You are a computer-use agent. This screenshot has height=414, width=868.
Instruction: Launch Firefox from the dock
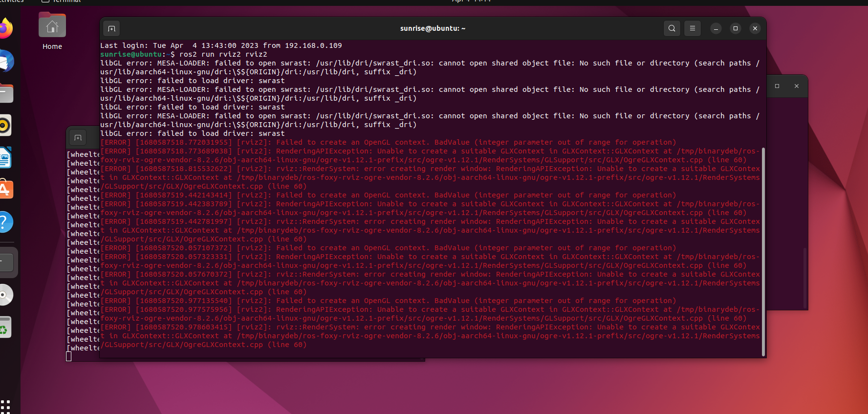click(x=5, y=28)
